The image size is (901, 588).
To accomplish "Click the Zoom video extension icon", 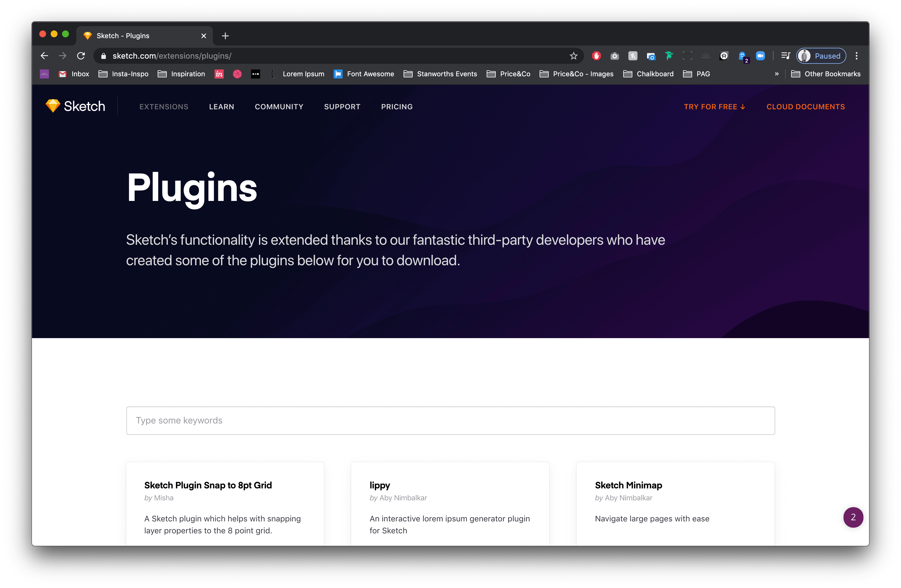I will click(760, 56).
